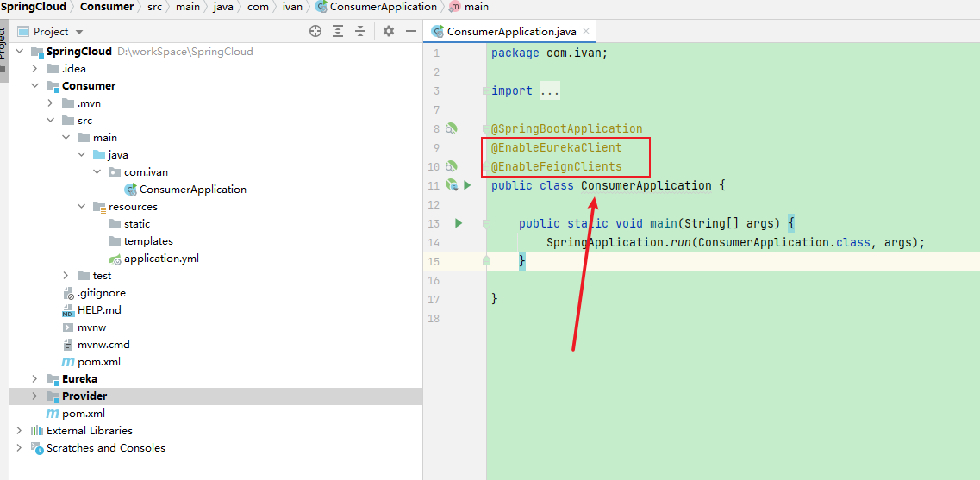
Task: Collapse all items in Project panel
Action: 360,31
